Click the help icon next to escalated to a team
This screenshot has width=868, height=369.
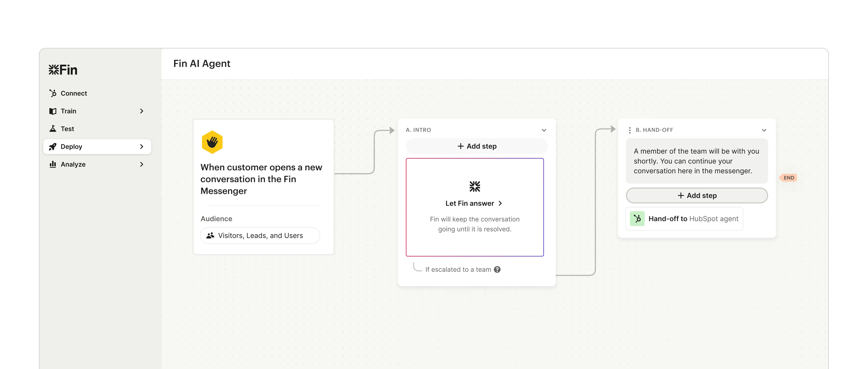[x=497, y=269]
